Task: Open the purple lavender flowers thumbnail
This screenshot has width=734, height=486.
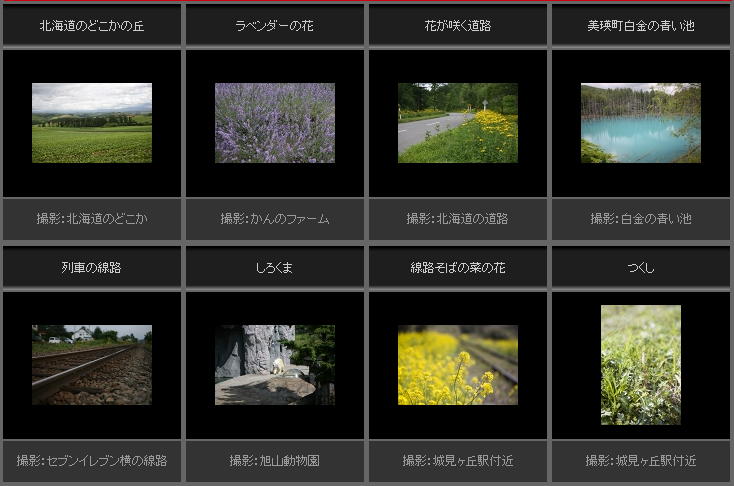Action: pyautogui.click(x=275, y=123)
